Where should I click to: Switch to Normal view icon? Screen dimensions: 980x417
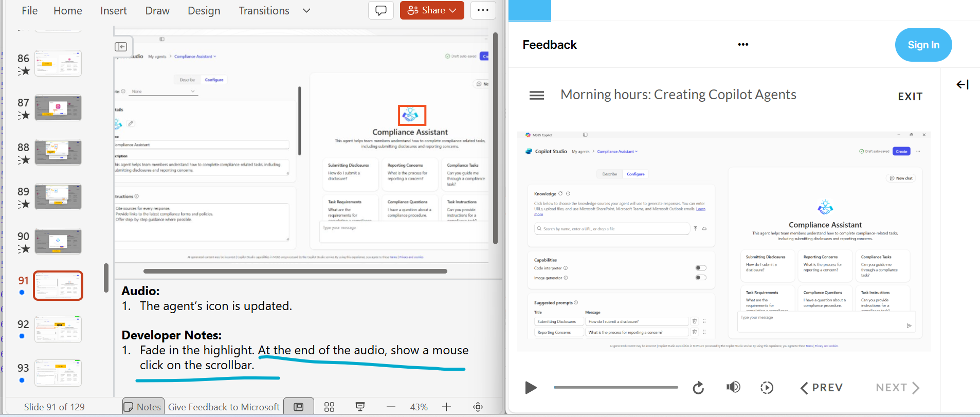click(x=299, y=407)
